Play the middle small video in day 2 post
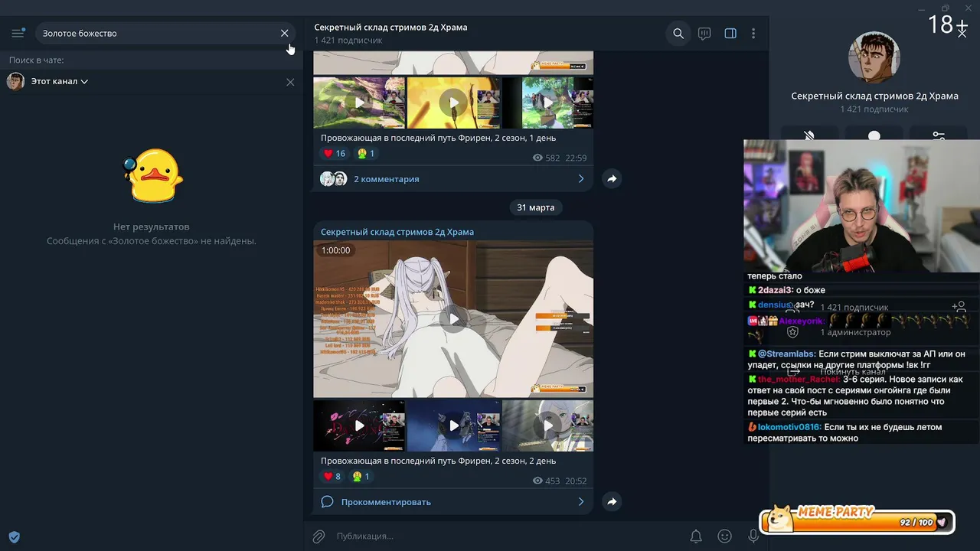The width and height of the screenshot is (980, 551). 453,425
